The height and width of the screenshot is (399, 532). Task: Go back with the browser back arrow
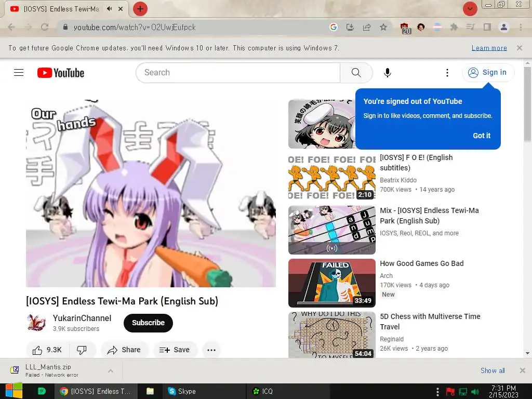pos(11,27)
